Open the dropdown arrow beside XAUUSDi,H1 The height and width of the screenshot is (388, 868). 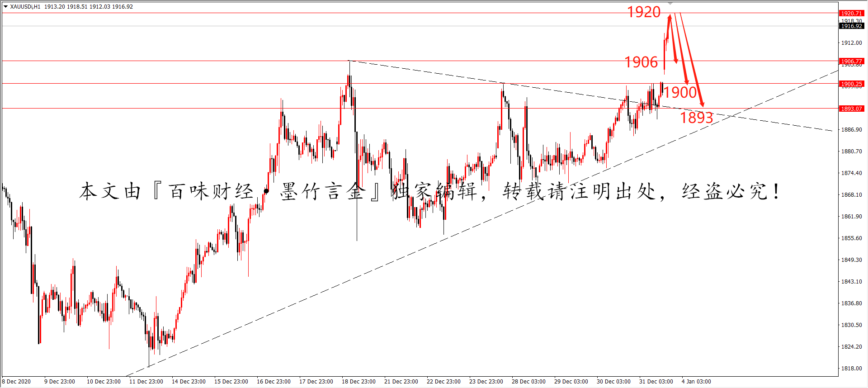[5, 7]
